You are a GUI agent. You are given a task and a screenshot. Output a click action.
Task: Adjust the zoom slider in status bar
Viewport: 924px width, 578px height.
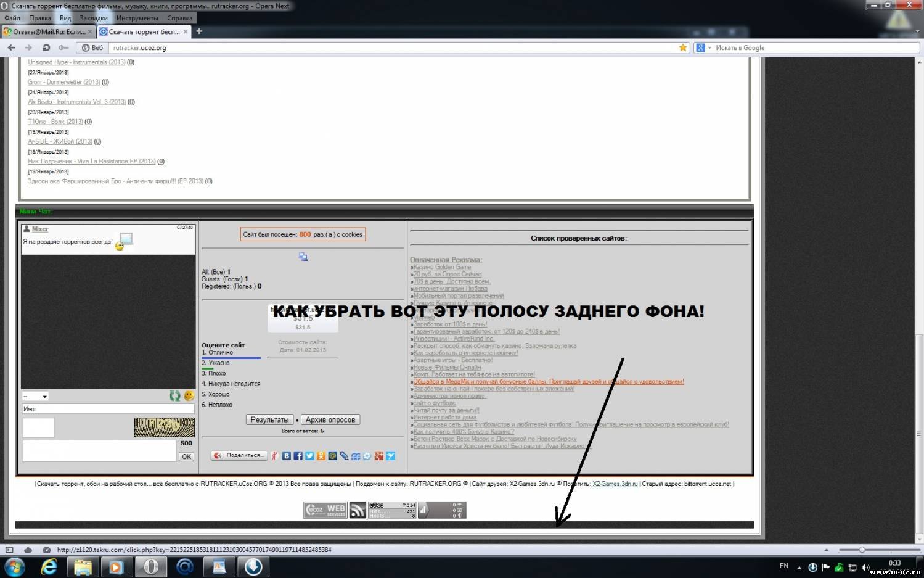[x=862, y=550]
